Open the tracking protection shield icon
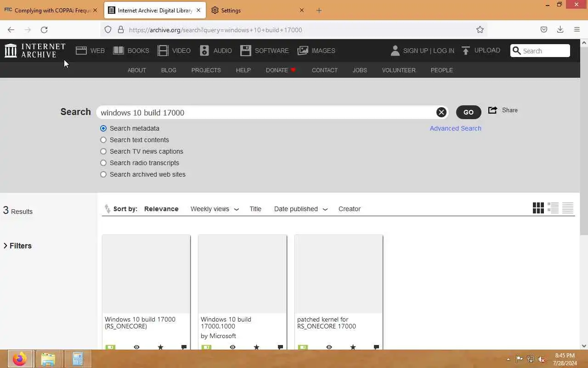Viewport: 588px width, 368px height. (x=108, y=30)
